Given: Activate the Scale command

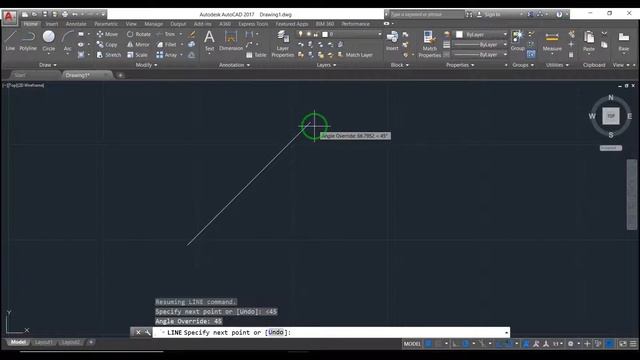Looking at the screenshot, I should (138, 55).
